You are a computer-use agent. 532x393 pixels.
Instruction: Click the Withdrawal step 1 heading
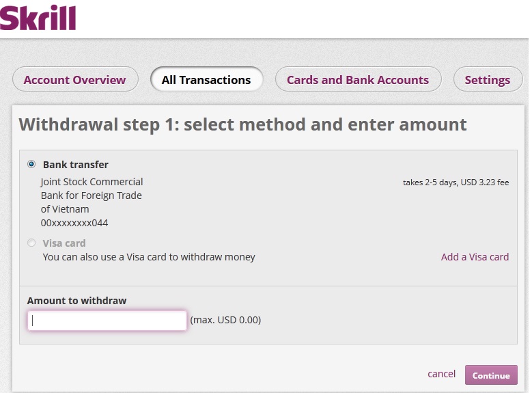(242, 124)
